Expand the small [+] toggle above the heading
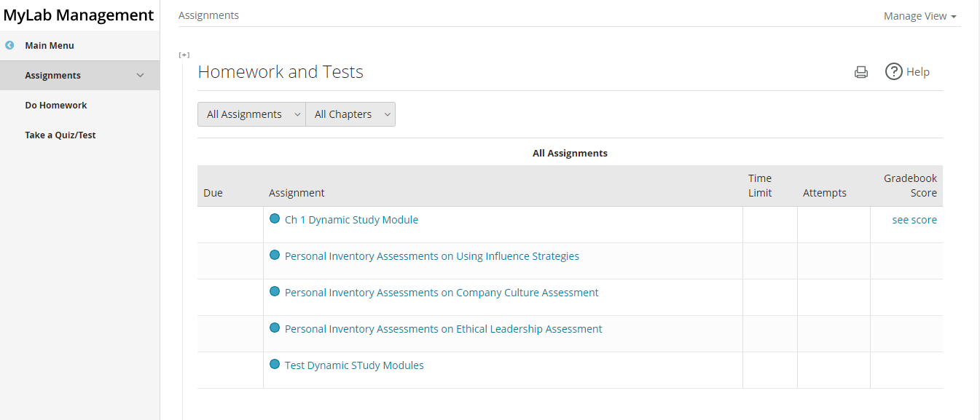The height and width of the screenshot is (420, 980). 184,55
